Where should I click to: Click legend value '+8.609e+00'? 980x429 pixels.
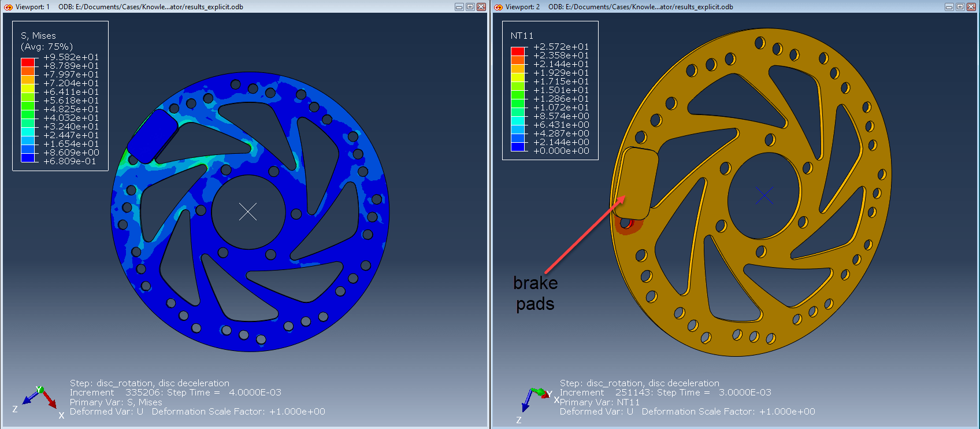[x=71, y=153]
